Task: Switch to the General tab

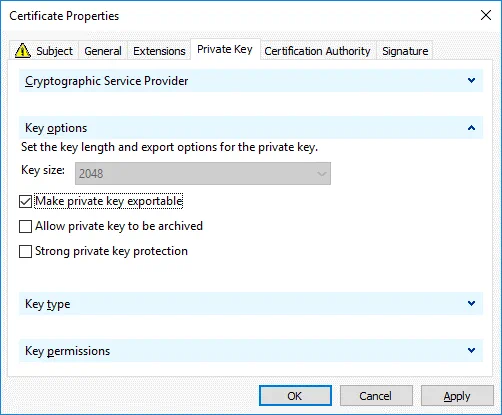Action: point(103,51)
